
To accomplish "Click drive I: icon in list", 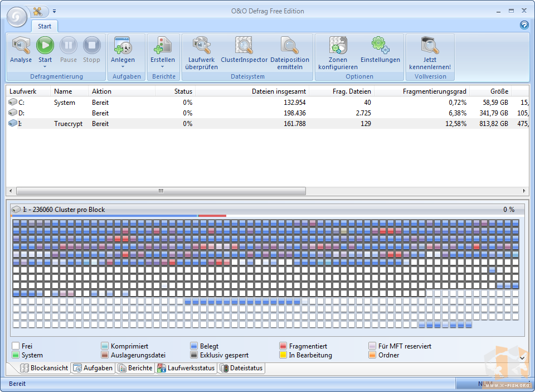I will pos(13,123).
